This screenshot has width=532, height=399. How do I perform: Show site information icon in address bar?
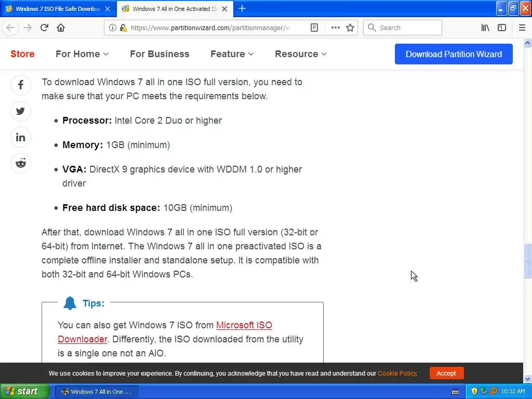(112, 28)
